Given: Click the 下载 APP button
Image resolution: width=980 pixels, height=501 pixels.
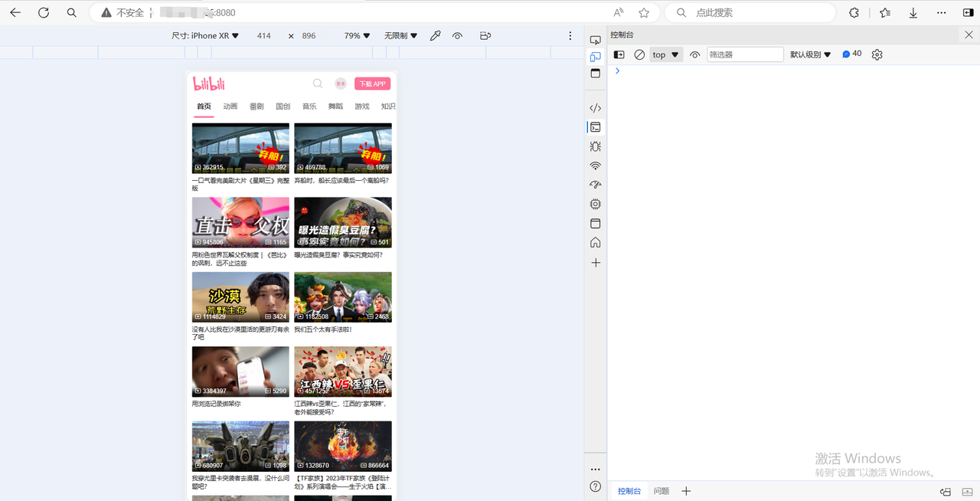Looking at the screenshot, I should pos(372,83).
